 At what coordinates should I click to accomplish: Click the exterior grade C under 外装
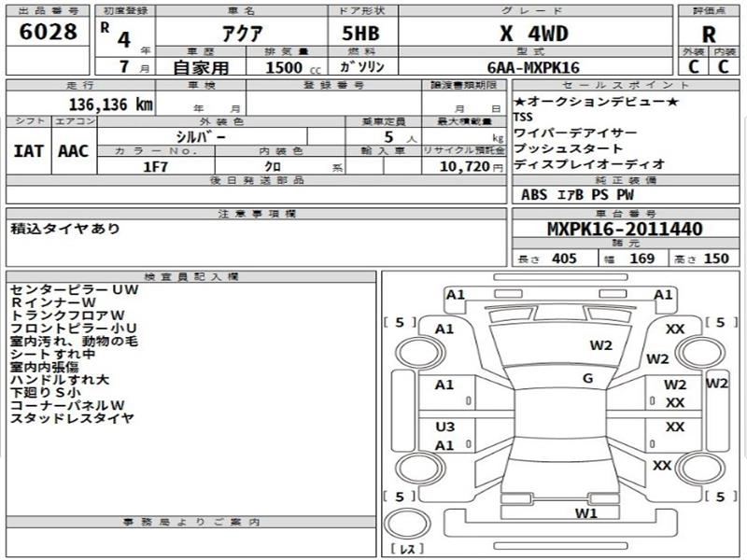(x=694, y=66)
